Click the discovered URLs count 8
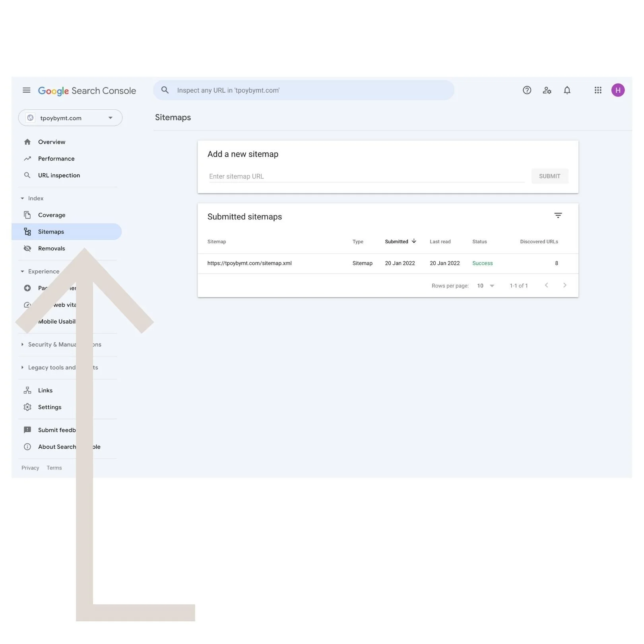The width and height of the screenshot is (644, 644). point(557,263)
